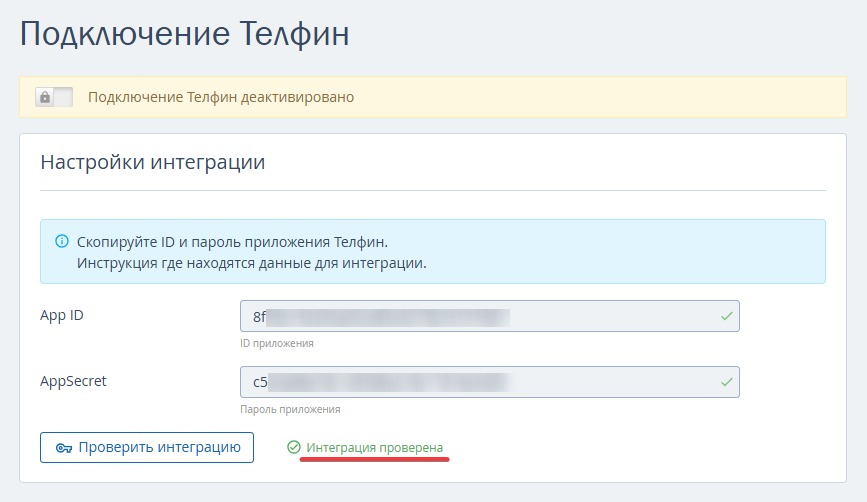Click the Скопируйте ID и пароль instruction line
867x502 pixels.
(x=232, y=242)
